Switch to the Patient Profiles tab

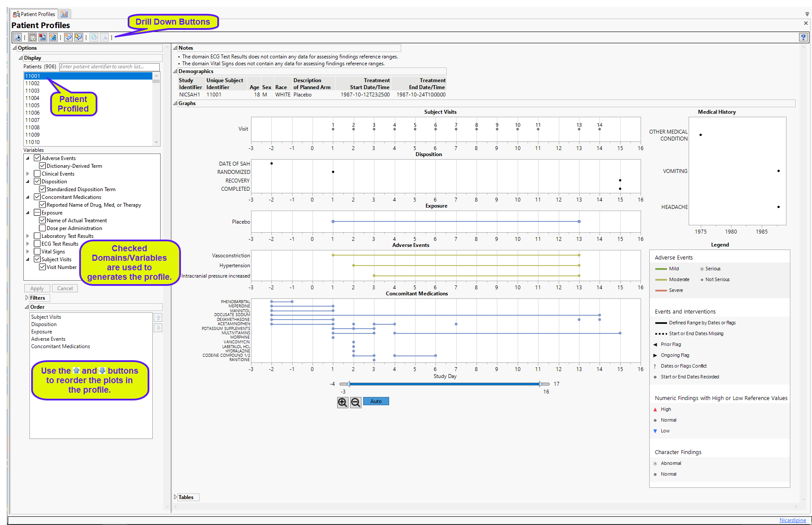pos(34,14)
